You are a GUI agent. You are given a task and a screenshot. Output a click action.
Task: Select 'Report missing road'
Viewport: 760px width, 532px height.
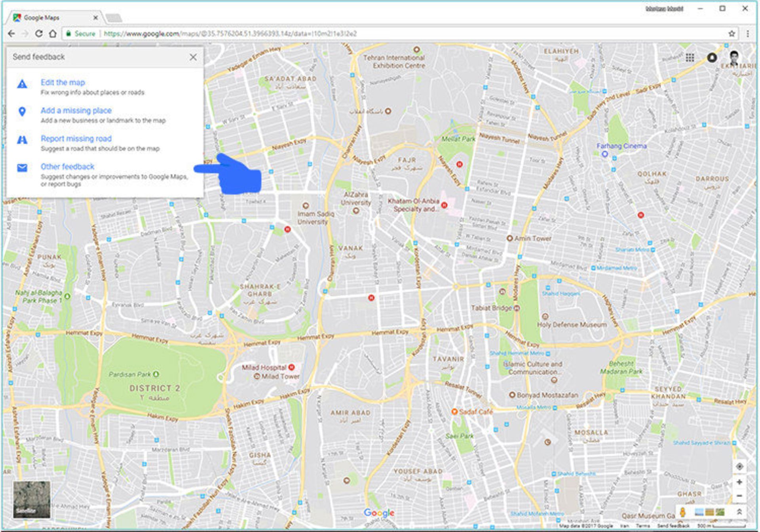tap(76, 139)
